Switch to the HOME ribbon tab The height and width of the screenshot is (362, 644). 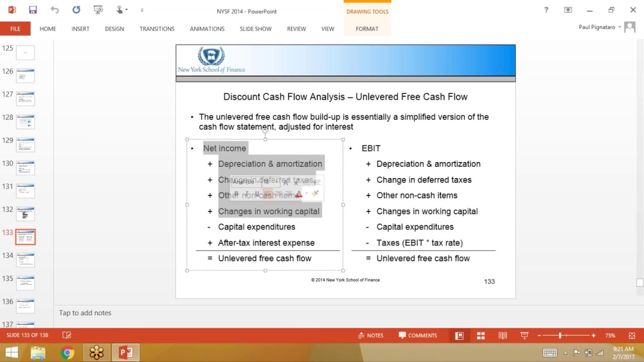pos(48,29)
